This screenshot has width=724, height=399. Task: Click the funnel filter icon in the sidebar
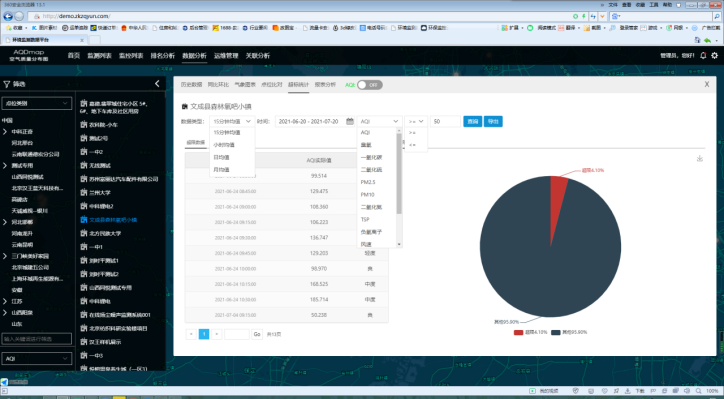click(6, 84)
